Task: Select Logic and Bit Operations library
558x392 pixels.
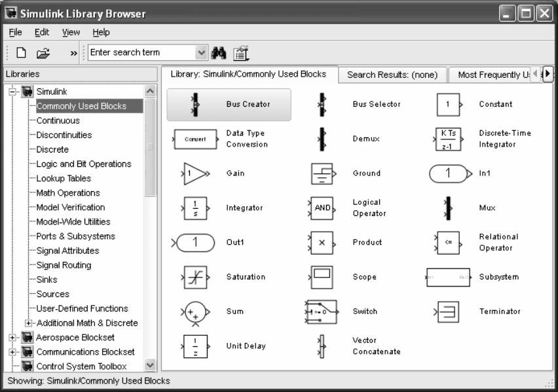Action: [x=84, y=164]
